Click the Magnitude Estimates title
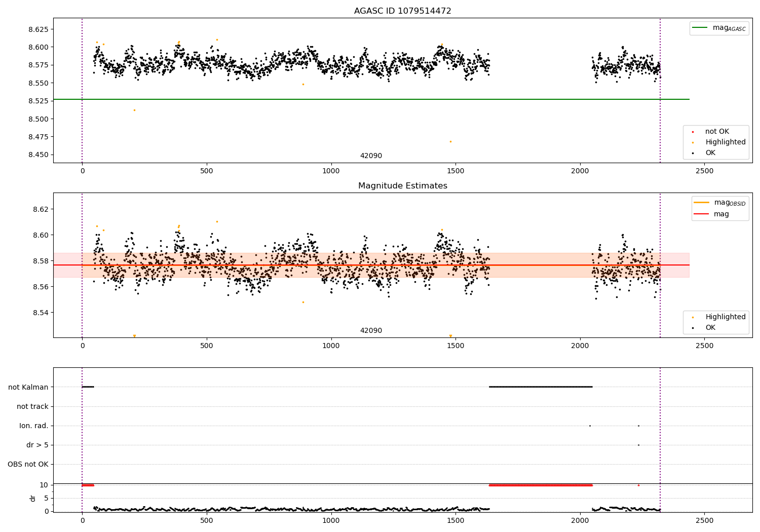760x532 pixels. 402,186
